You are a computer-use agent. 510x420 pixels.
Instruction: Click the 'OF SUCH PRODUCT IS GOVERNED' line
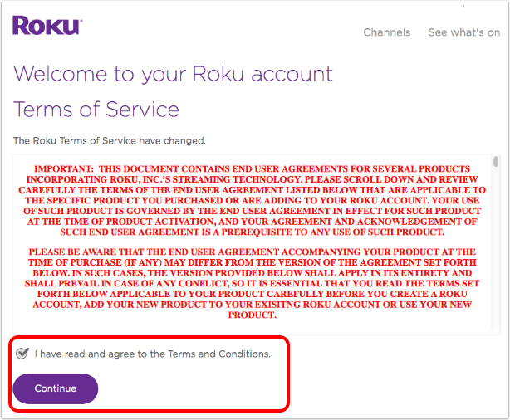pyautogui.click(x=252, y=211)
